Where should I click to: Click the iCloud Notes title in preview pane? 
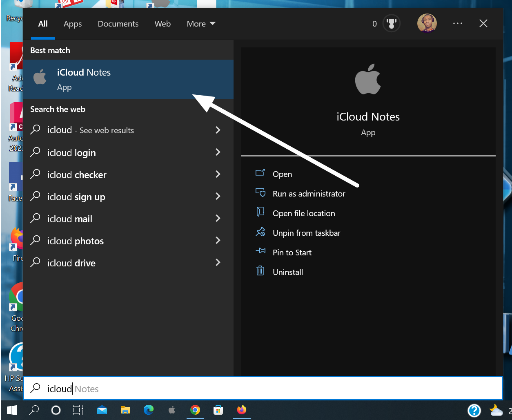tap(368, 116)
